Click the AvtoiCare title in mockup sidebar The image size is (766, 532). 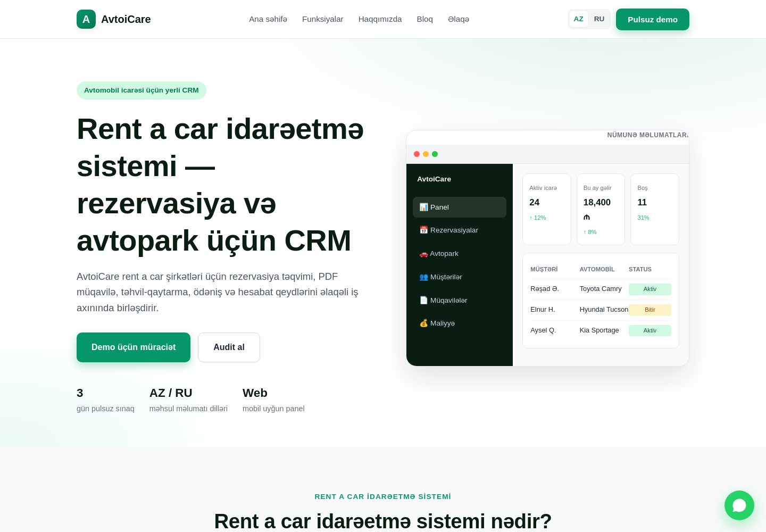(434, 179)
